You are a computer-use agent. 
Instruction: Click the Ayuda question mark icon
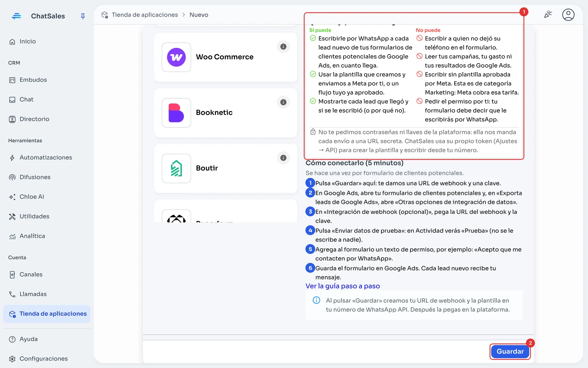(x=12, y=339)
